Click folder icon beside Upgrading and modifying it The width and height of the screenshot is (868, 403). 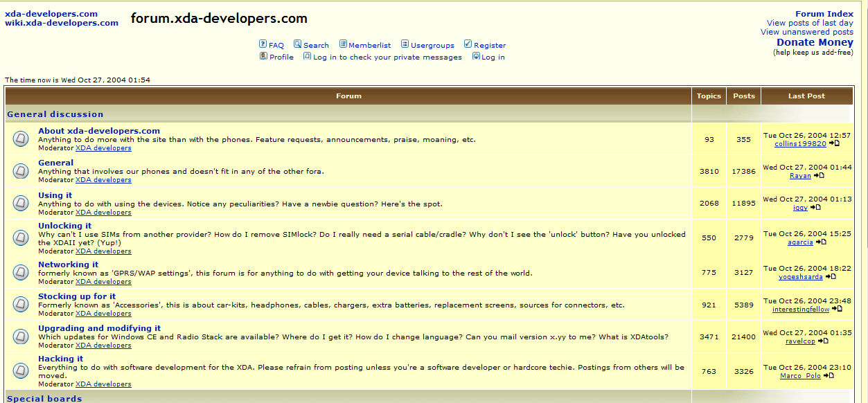[21, 337]
